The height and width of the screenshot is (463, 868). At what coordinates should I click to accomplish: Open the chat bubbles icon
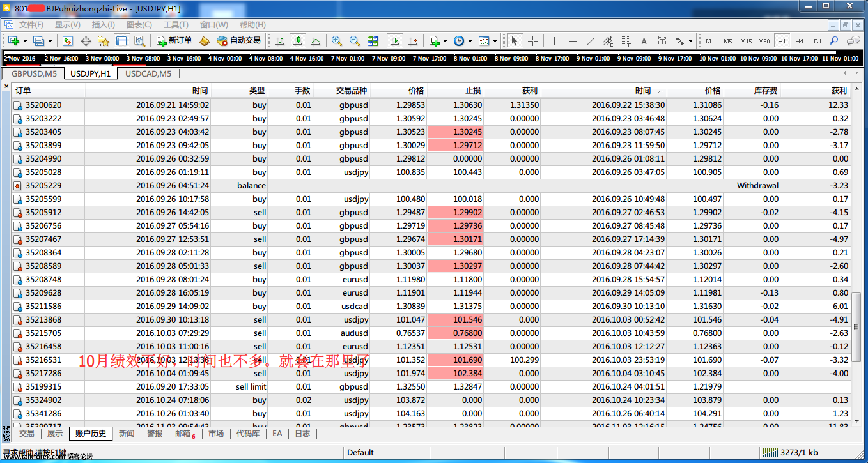853,41
